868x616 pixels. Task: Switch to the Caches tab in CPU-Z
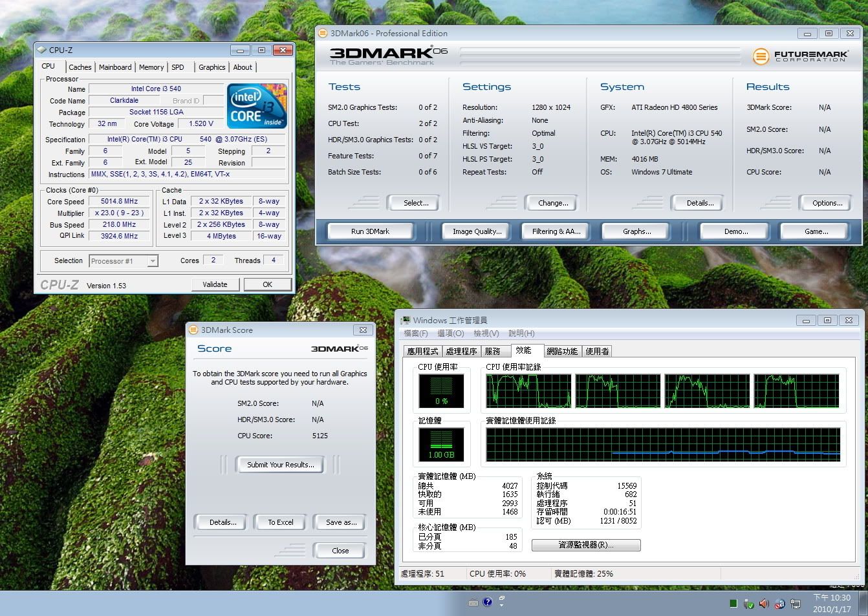tap(80, 67)
